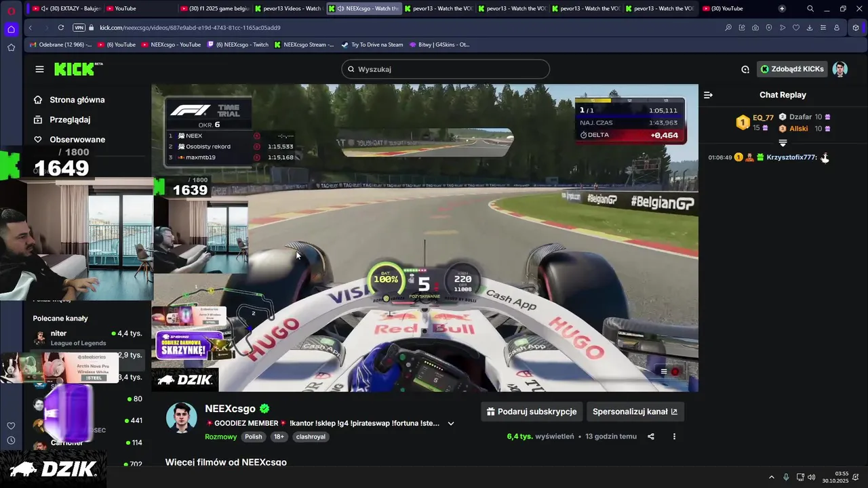Screen dimensions: 868x488
Task: Open the Kick notifications icon next to Zdobądź KICKs
Action: click(745, 69)
